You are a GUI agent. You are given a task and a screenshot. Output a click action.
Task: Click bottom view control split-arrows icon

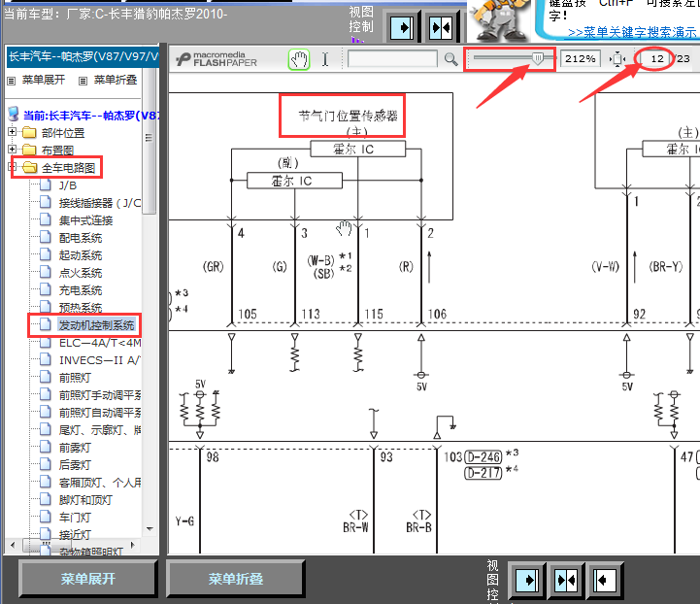[x=566, y=581]
